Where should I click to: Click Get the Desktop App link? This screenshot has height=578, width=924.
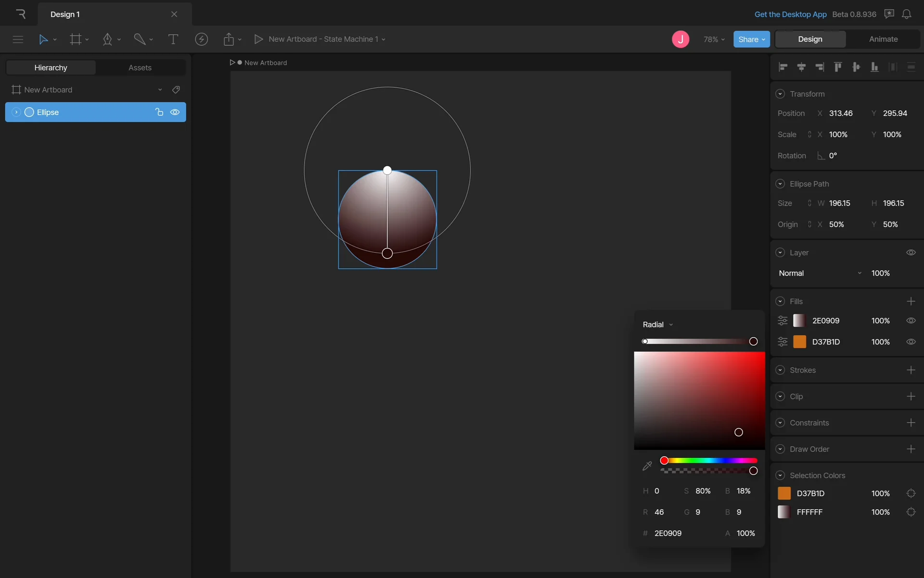point(790,14)
